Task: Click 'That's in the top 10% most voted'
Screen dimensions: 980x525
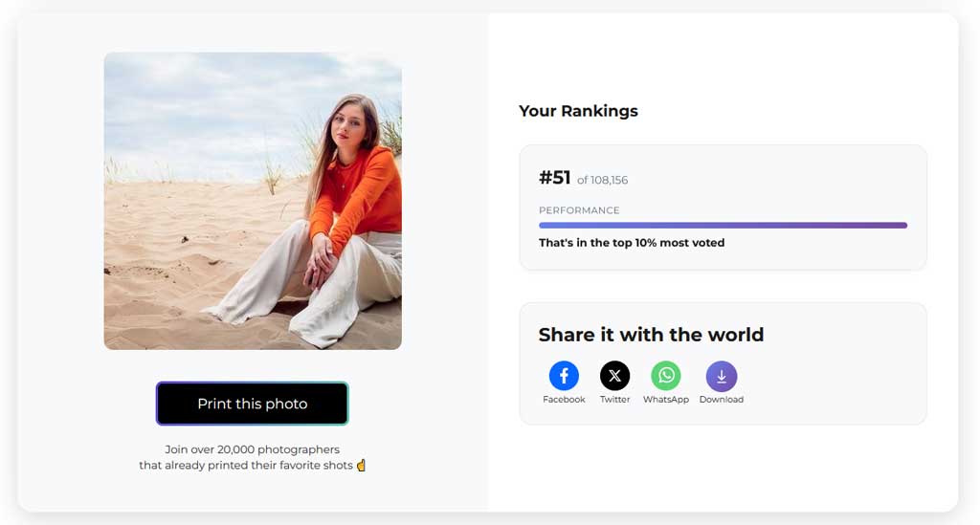Action: (632, 243)
